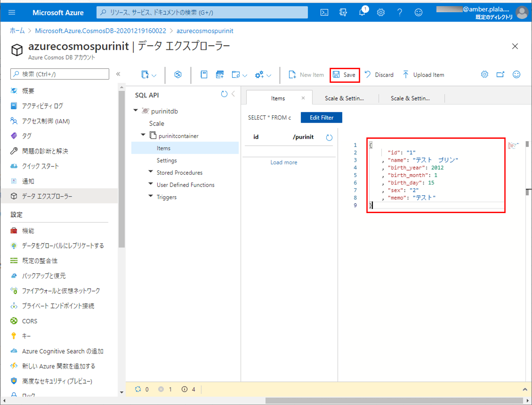
Task: Open the help question mark
Action: pos(400,13)
